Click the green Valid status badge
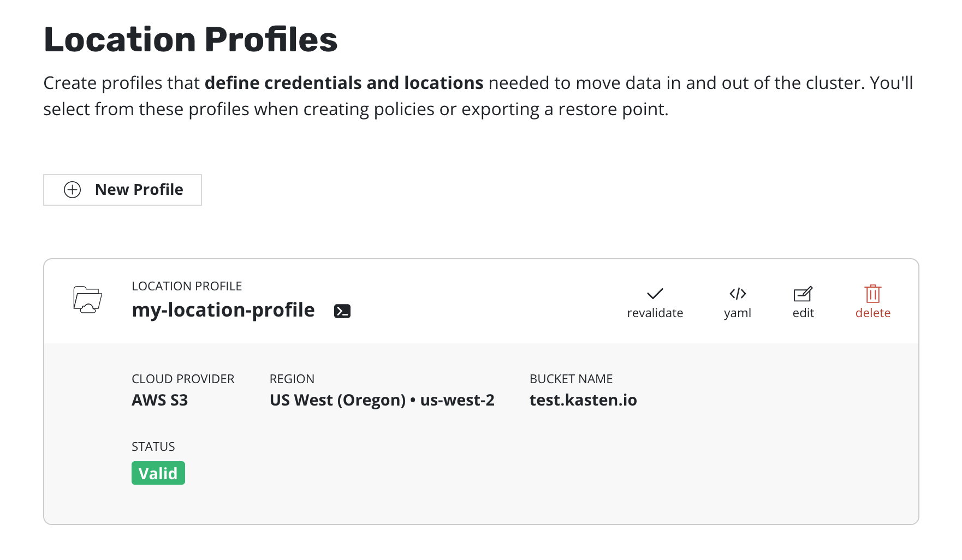Image resolution: width=962 pixels, height=560 pixels. [158, 473]
